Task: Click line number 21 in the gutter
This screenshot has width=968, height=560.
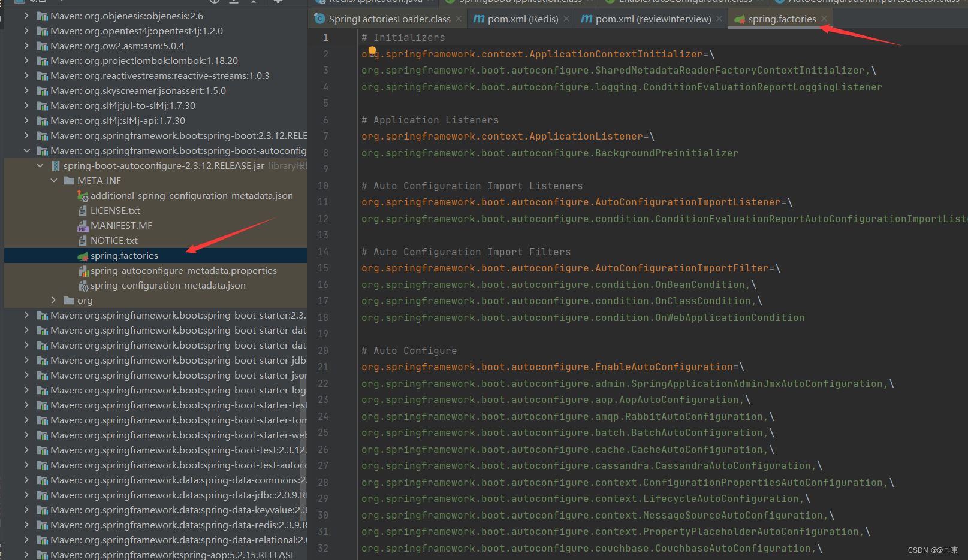Action: tap(323, 367)
